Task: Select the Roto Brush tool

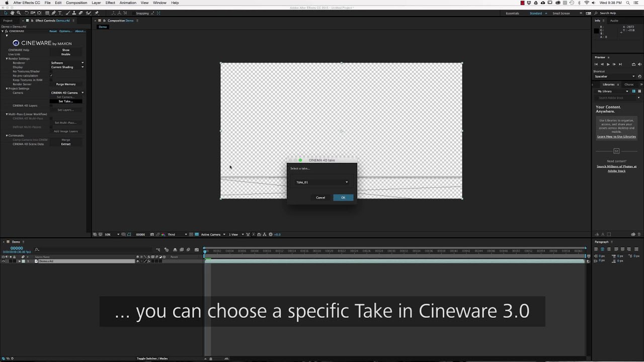Action: [89, 13]
